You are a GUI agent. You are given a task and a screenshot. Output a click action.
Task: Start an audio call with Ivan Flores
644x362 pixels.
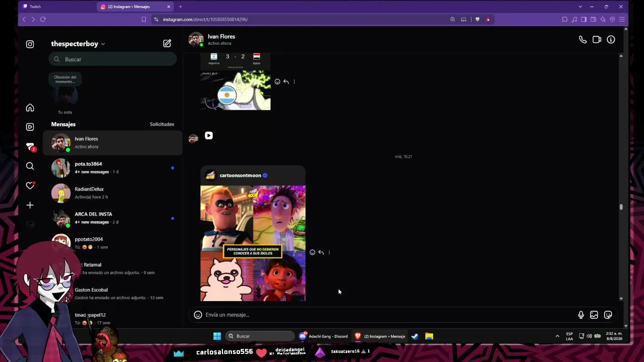coord(583,40)
